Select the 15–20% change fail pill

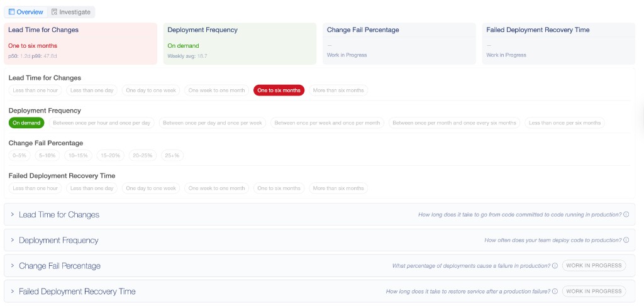coord(111,155)
